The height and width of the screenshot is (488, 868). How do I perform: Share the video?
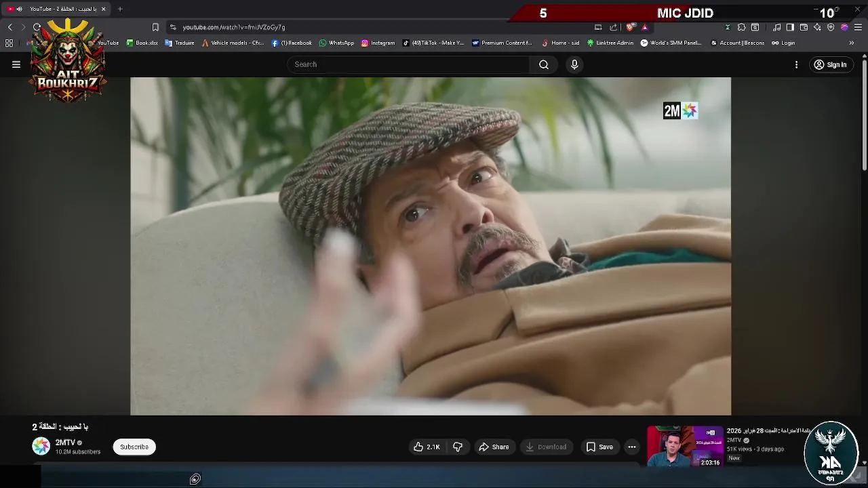coord(494,447)
